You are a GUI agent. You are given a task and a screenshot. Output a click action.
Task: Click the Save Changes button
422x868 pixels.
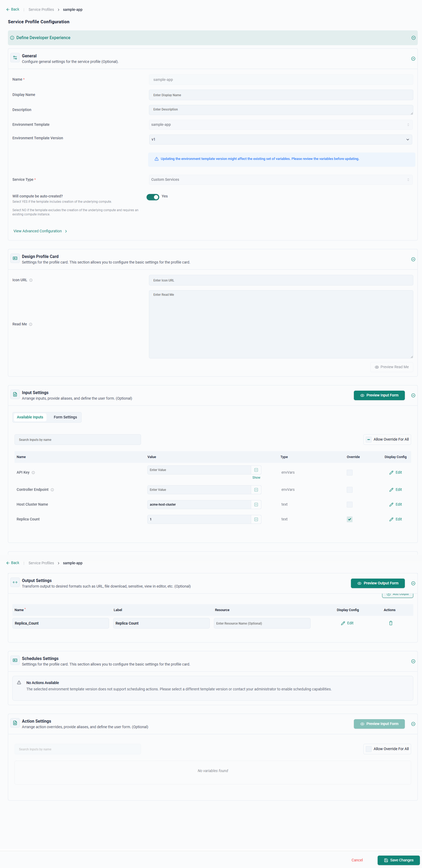click(x=398, y=860)
